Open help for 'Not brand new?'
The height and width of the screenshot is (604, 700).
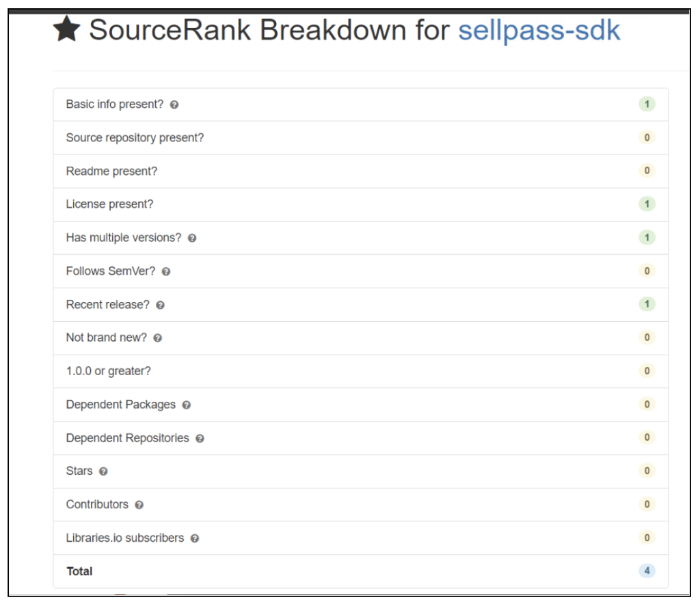click(157, 338)
